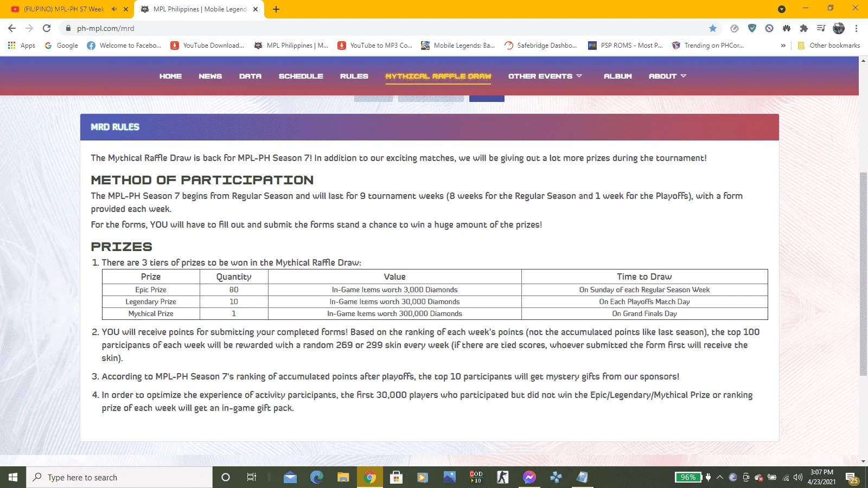The height and width of the screenshot is (488, 868).
Task: Open Microsoft Store from taskbar
Action: tap(396, 477)
